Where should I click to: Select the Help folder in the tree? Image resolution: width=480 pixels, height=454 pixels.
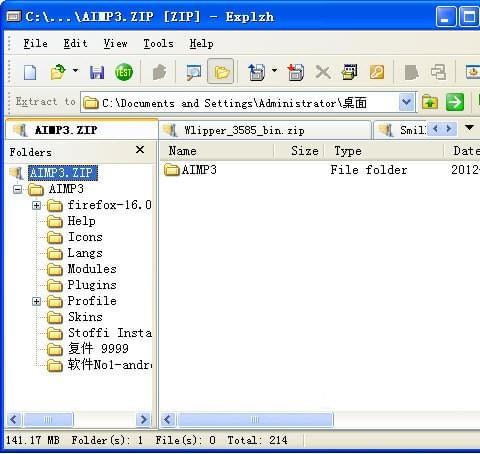pos(82,221)
